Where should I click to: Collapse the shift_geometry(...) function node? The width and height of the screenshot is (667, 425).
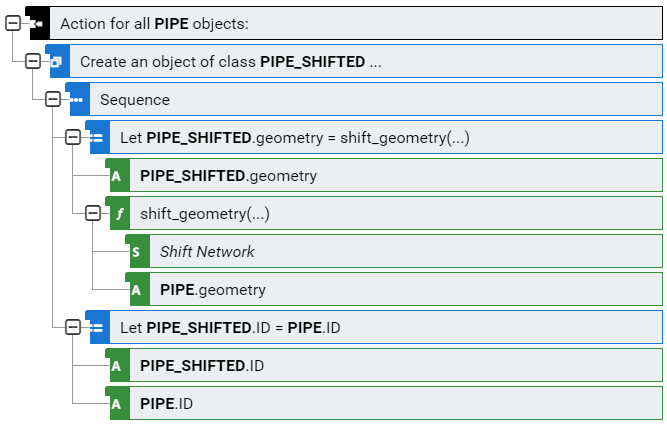tap(93, 213)
